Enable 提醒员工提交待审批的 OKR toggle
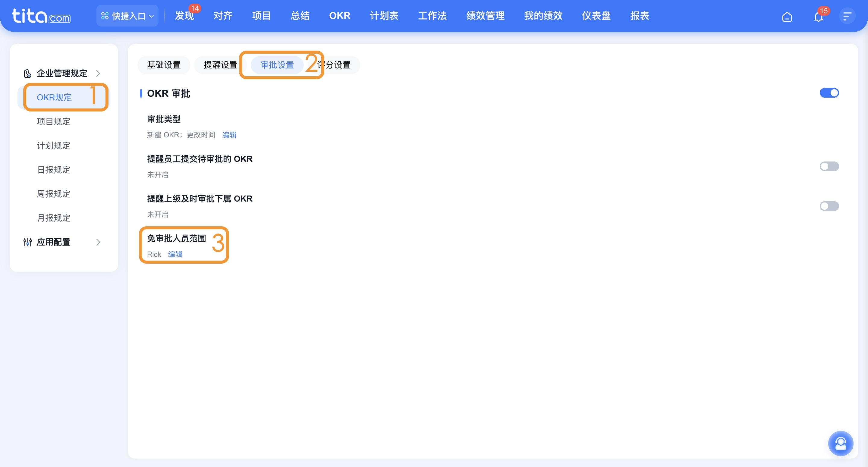Image resolution: width=868 pixels, height=467 pixels. tap(829, 166)
